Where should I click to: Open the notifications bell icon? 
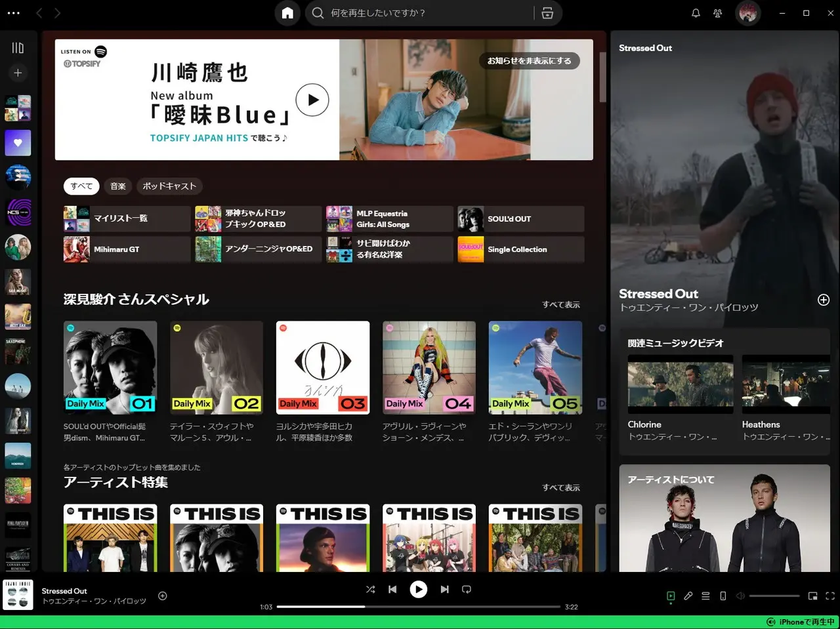pyautogui.click(x=696, y=13)
